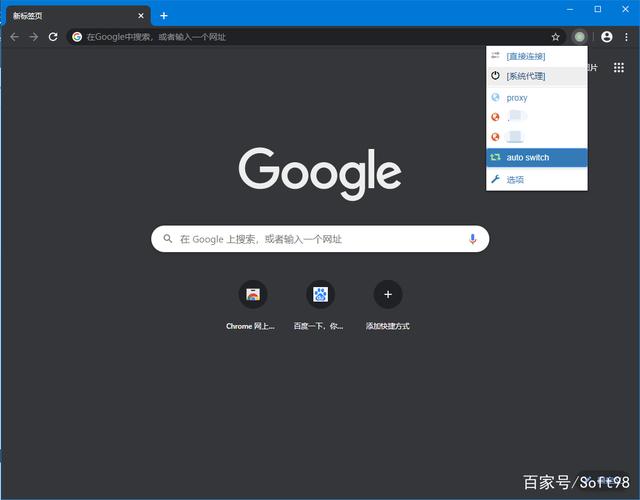
Task: Click the Google logo
Action: tap(320, 173)
